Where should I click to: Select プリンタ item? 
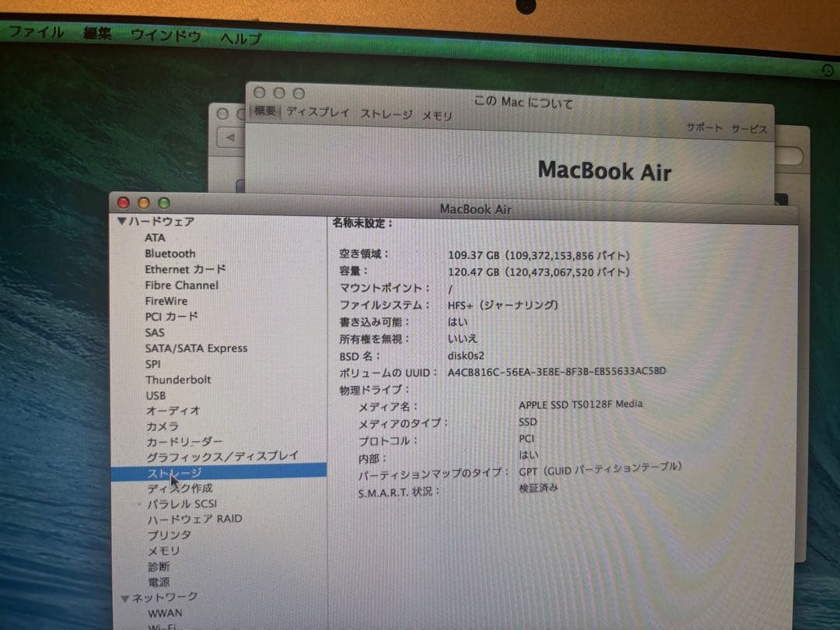[x=170, y=535]
